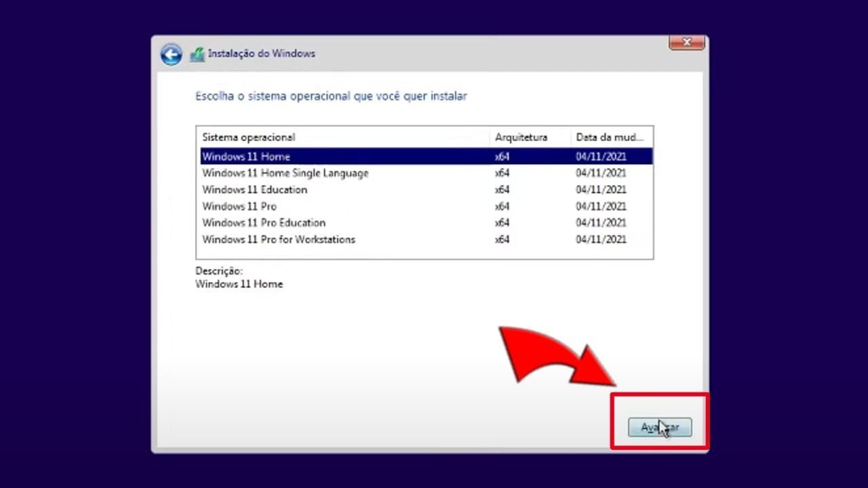Select Windows 11 Home Single Language
The image size is (868, 488).
[427, 174]
